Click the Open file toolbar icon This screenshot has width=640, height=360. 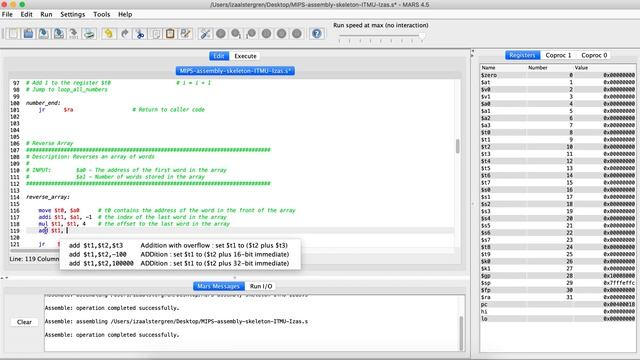pyautogui.click(x=28, y=33)
